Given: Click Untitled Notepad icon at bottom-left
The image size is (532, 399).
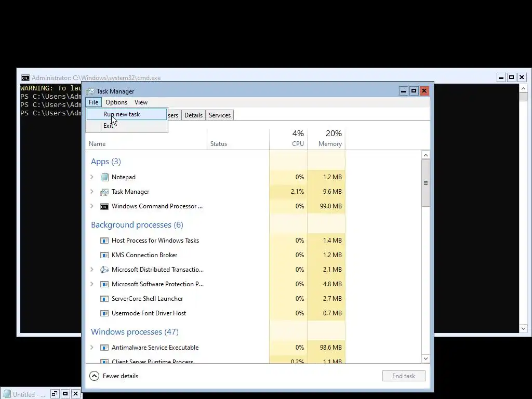Looking at the screenshot, I should 7,394.
